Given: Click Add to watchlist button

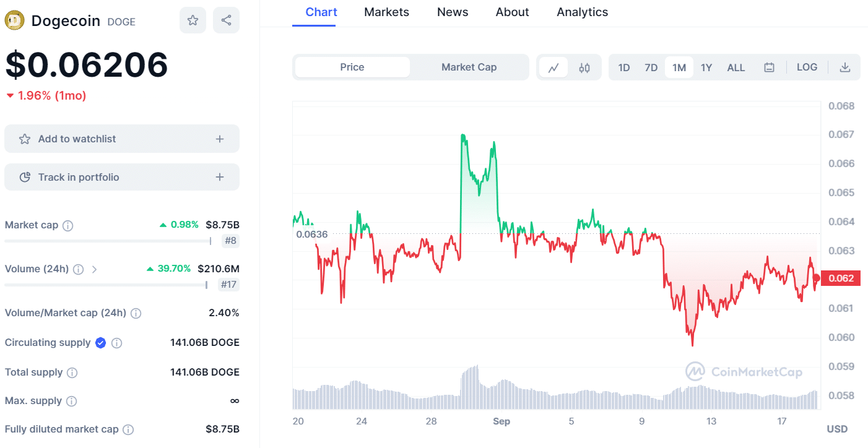Looking at the screenshot, I should (122, 139).
